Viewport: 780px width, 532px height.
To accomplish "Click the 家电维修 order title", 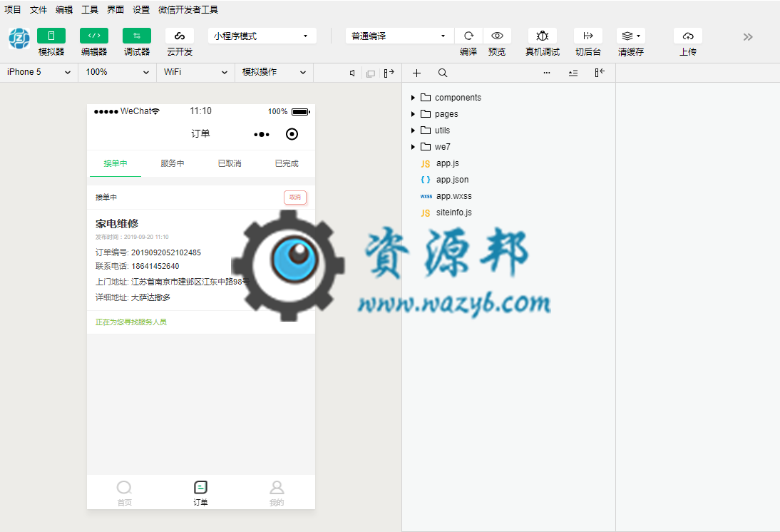I will pyautogui.click(x=117, y=223).
